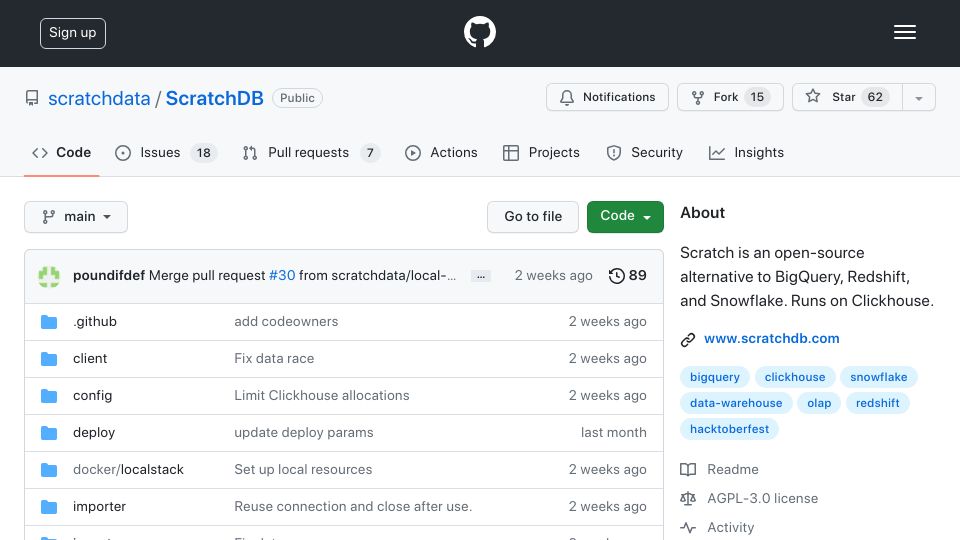
Task: Open the 'add codeowners' commit message
Action: click(x=286, y=321)
